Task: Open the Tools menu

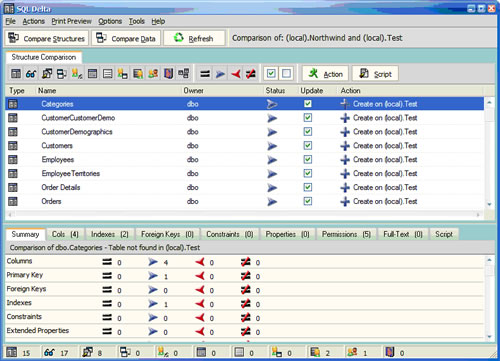Action: [x=137, y=21]
